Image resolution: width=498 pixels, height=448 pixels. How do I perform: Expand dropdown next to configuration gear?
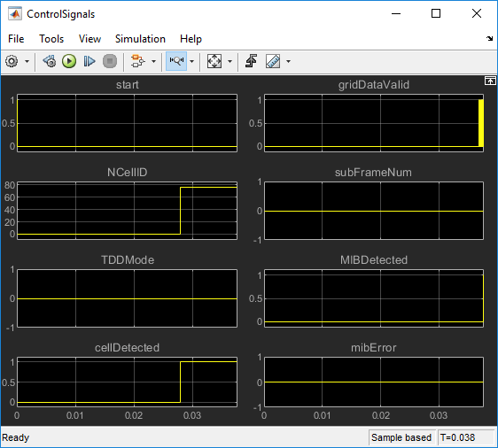point(27,62)
